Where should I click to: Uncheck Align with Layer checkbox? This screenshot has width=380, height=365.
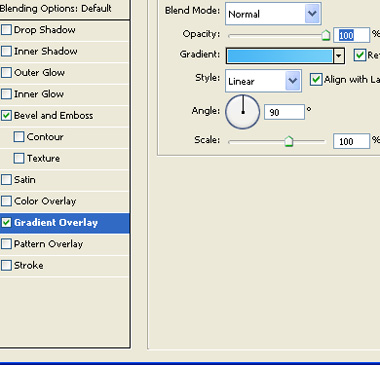(x=316, y=80)
